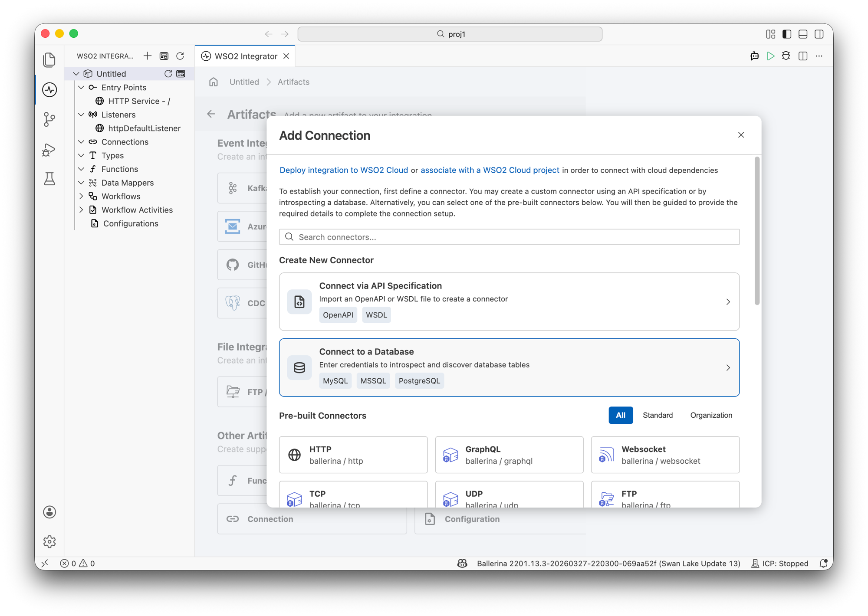
Task: Click the overview icon on Untitled row
Action: (181, 74)
